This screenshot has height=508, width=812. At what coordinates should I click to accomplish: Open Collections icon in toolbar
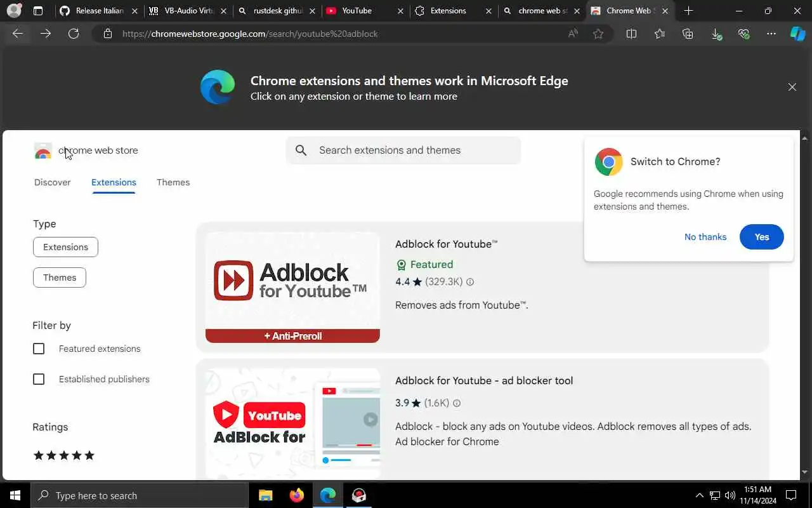(688, 34)
